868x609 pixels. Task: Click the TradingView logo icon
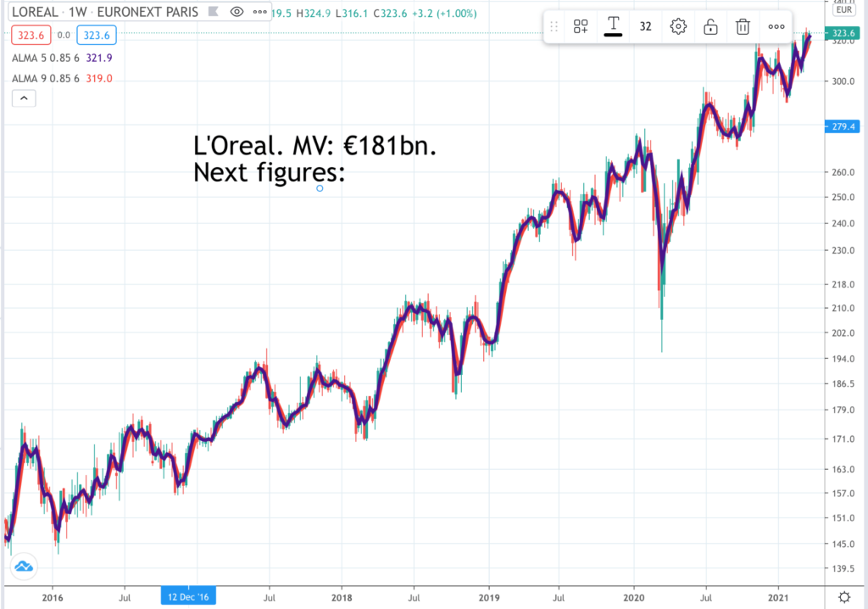(x=24, y=567)
